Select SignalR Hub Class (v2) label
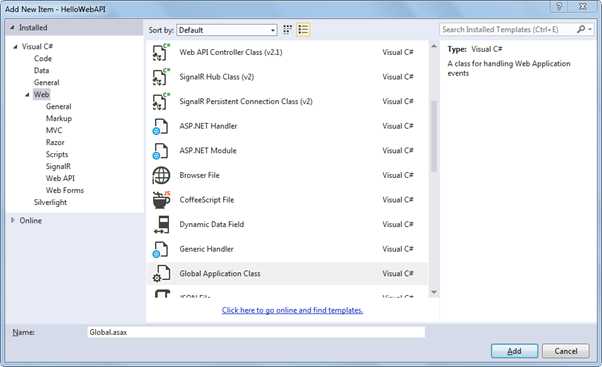 tap(217, 77)
